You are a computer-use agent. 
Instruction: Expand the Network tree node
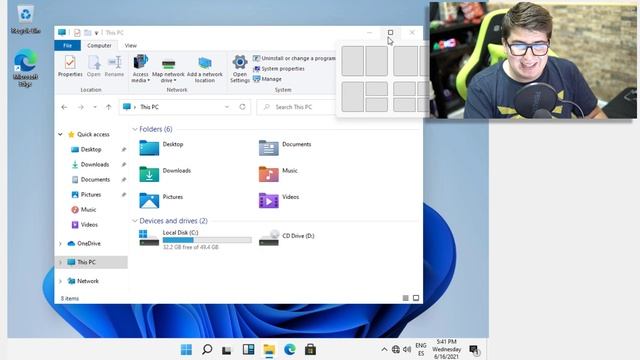[60, 281]
